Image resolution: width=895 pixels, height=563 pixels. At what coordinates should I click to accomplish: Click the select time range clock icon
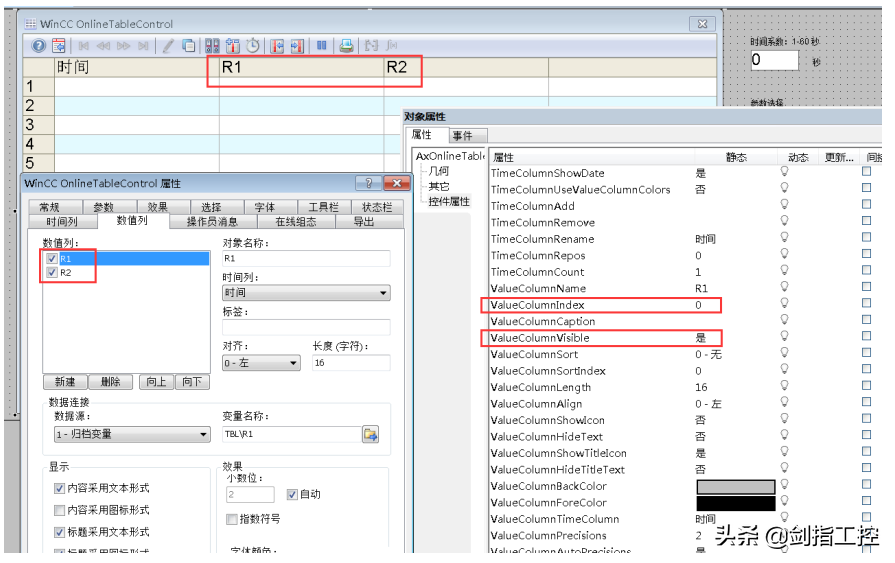(253, 46)
